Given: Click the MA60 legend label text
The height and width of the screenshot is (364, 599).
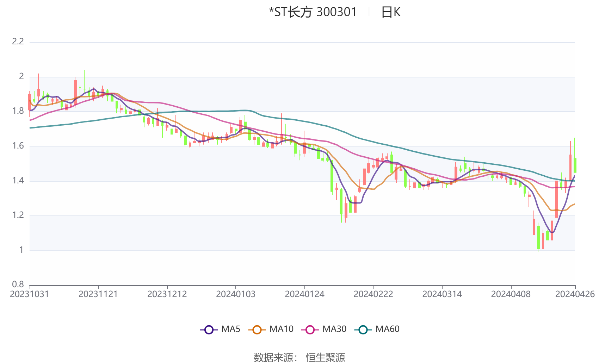Looking at the screenshot, I should coord(387,329).
